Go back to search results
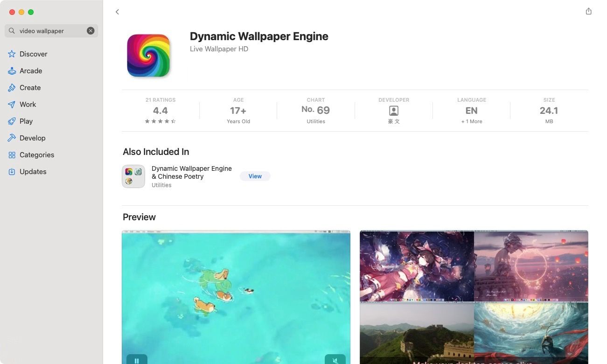Screen dimensions: 607x364 [117, 12]
